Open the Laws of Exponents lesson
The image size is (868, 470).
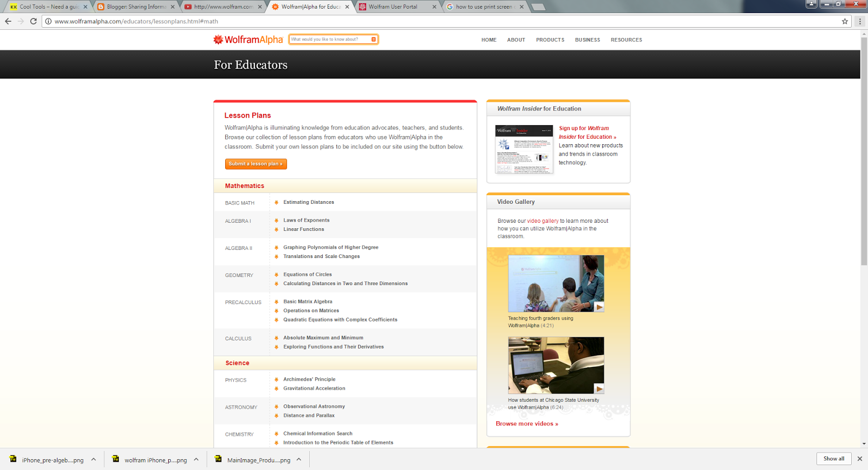307,220
